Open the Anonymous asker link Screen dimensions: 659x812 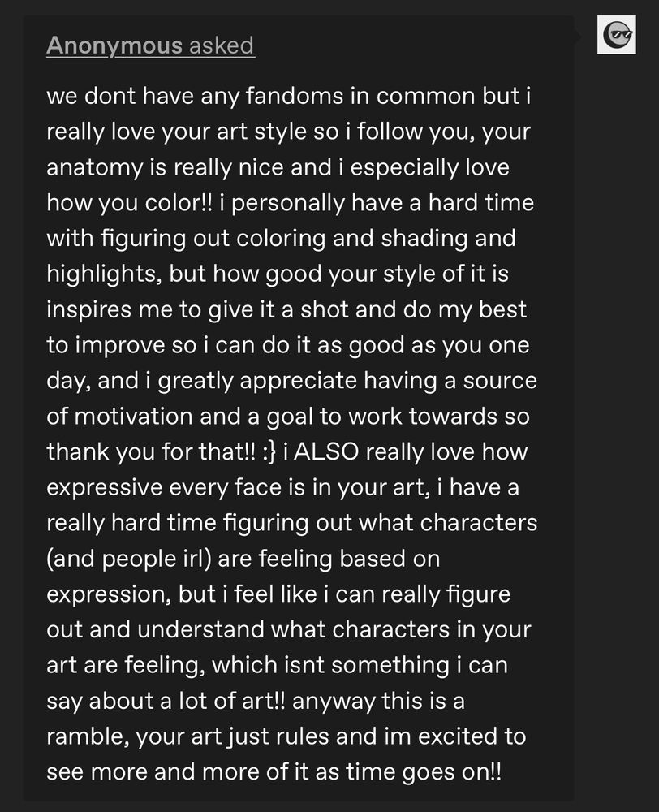[x=114, y=45]
